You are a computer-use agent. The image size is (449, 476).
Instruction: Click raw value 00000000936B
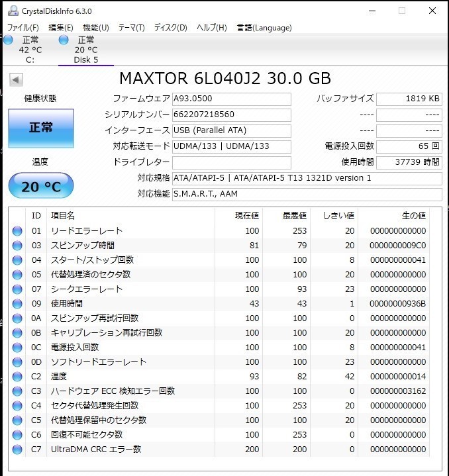pos(398,304)
